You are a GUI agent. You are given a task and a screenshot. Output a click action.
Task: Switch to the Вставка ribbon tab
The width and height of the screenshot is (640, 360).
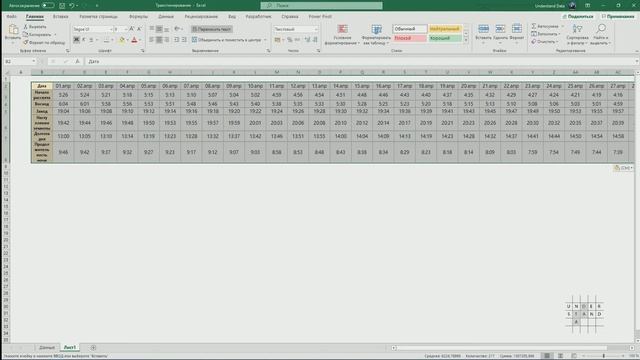(x=60, y=17)
